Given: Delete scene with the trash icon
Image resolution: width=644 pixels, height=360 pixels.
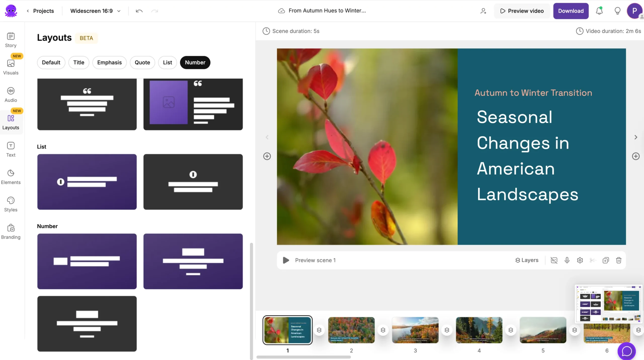Looking at the screenshot, I should click(619, 260).
